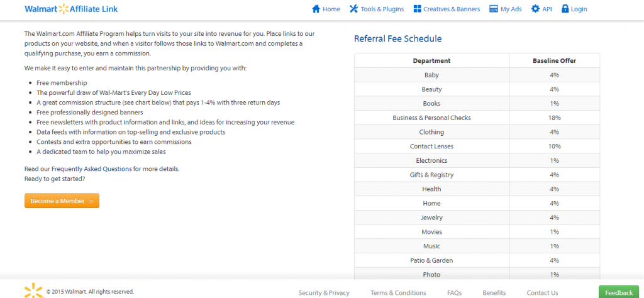
Task: Open the Frequently Asked Questions link
Action: [92, 168]
